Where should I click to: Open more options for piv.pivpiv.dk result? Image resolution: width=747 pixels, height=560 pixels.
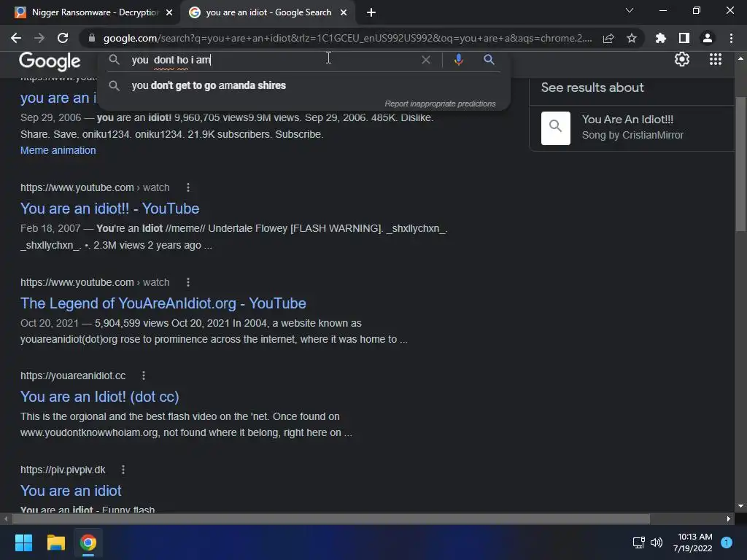click(x=123, y=470)
